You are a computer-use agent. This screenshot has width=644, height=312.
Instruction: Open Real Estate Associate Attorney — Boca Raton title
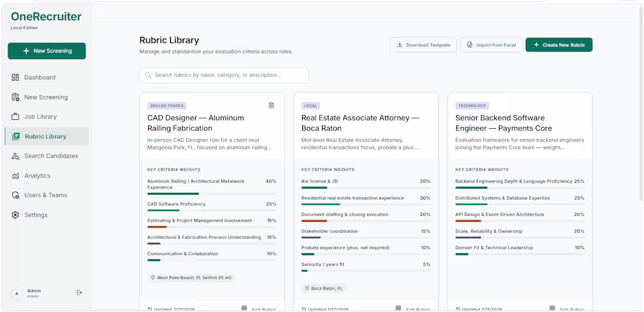[x=360, y=123]
